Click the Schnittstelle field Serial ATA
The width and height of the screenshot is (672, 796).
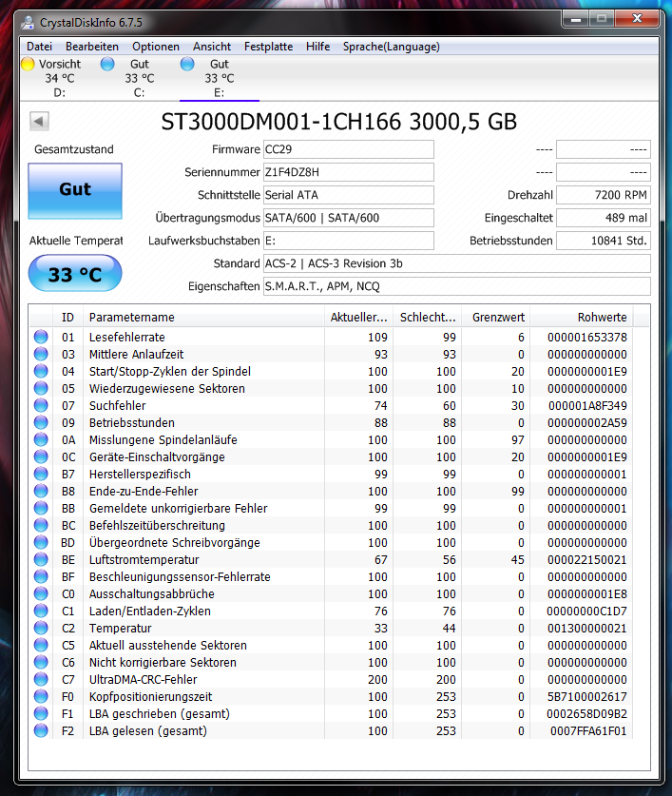point(348,195)
